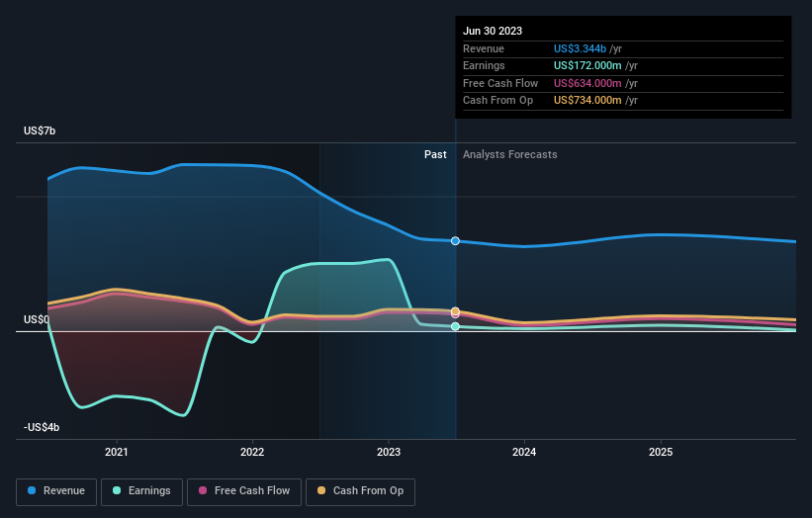The image size is (812, 518).
Task: Click the Past section label
Action: click(435, 155)
